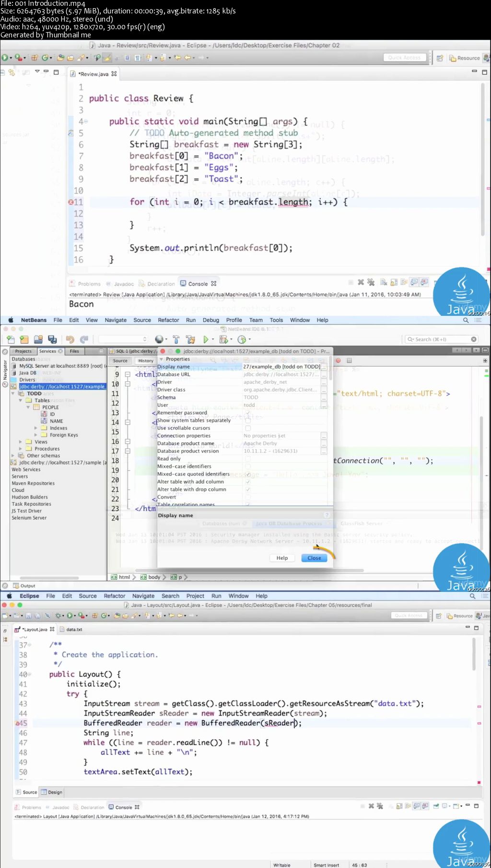
Task: Collapse the TODD schema node
Action: tap(13, 393)
